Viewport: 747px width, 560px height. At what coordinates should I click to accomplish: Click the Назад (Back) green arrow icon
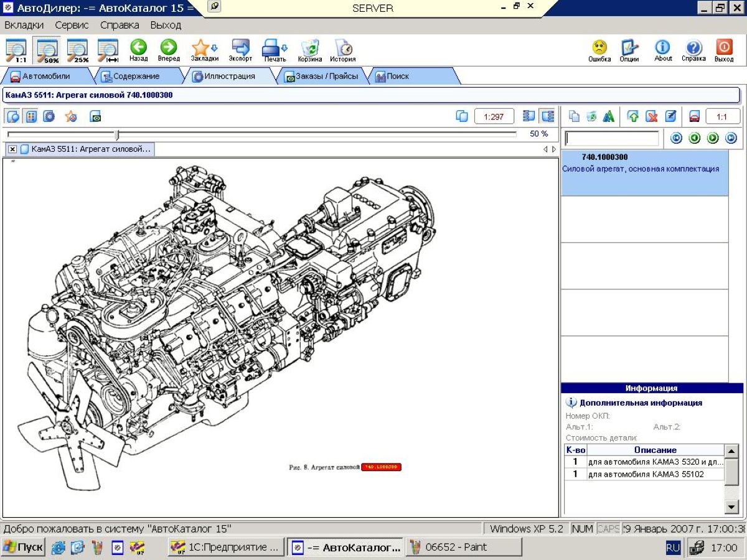(138, 48)
